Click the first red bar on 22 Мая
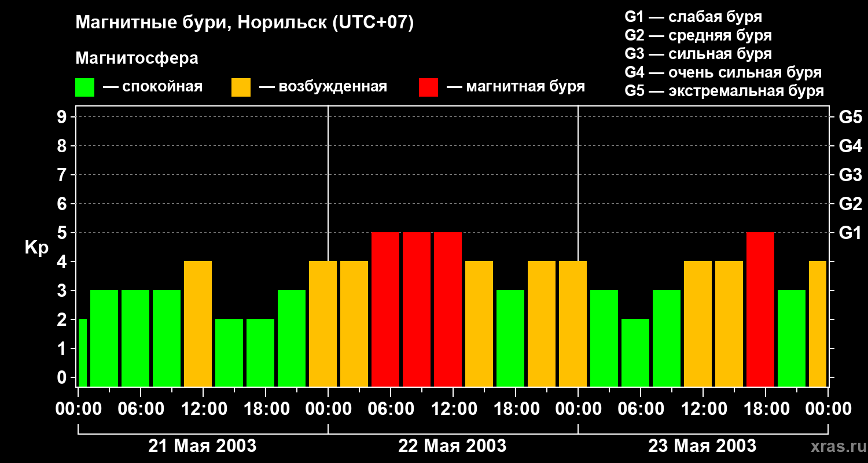The height and width of the screenshot is (463, 868). tap(385, 309)
